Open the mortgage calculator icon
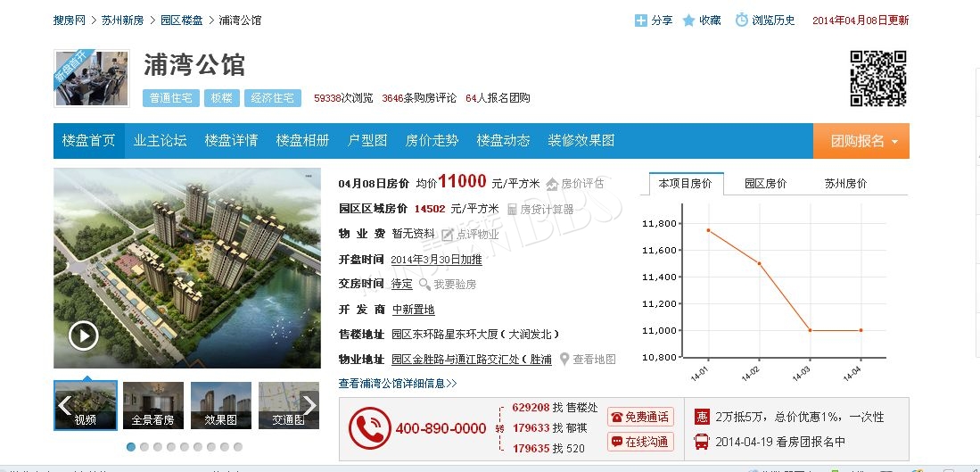The height and width of the screenshot is (472, 980). 512,209
